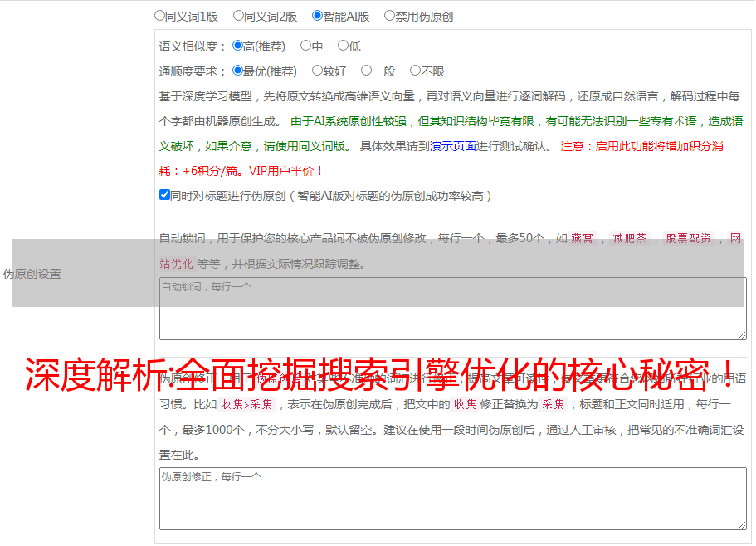Grab resize handle of 自动锁词 textarea
This screenshot has width=756, height=546.
(742, 335)
